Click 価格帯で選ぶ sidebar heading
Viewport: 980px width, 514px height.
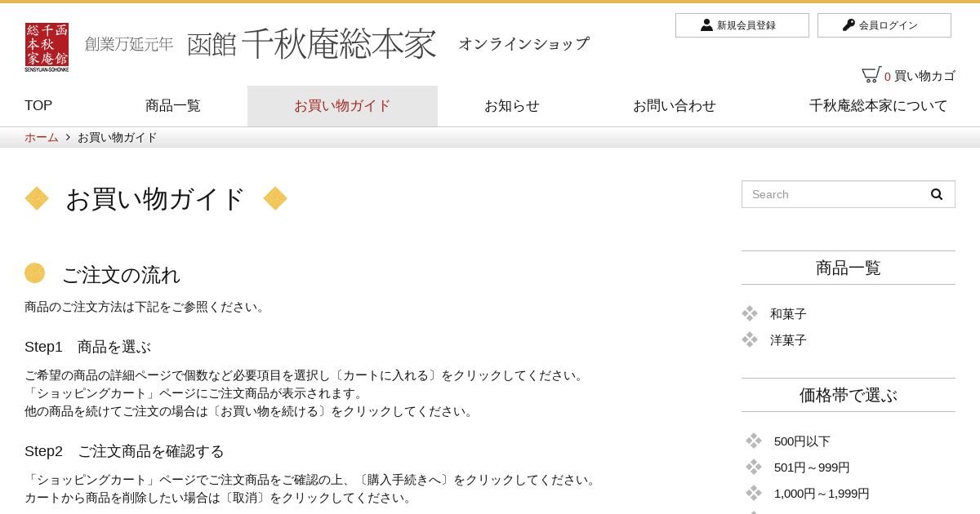pos(849,395)
